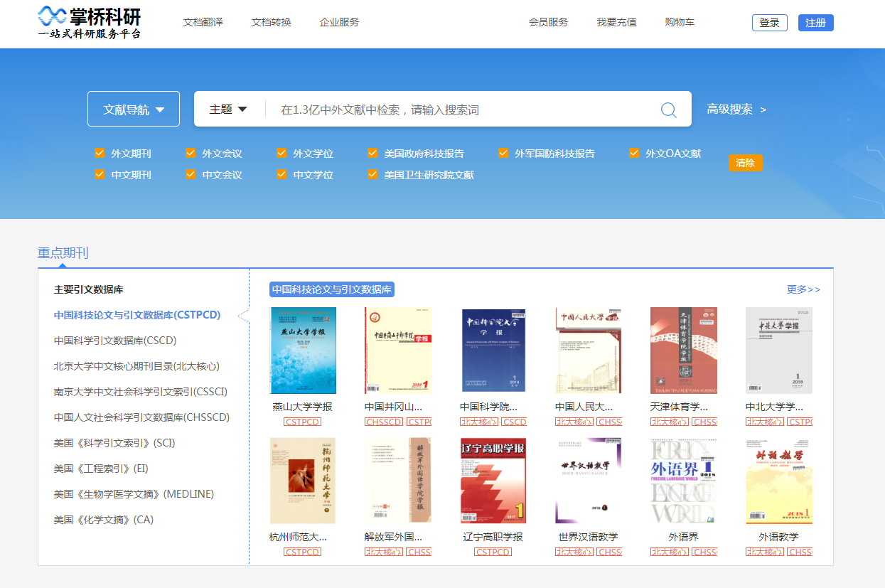Image resolution: width=885 pixels, height=588 pixels.
Task: Select the 重点期刊 tab
Action: point(63,253)
